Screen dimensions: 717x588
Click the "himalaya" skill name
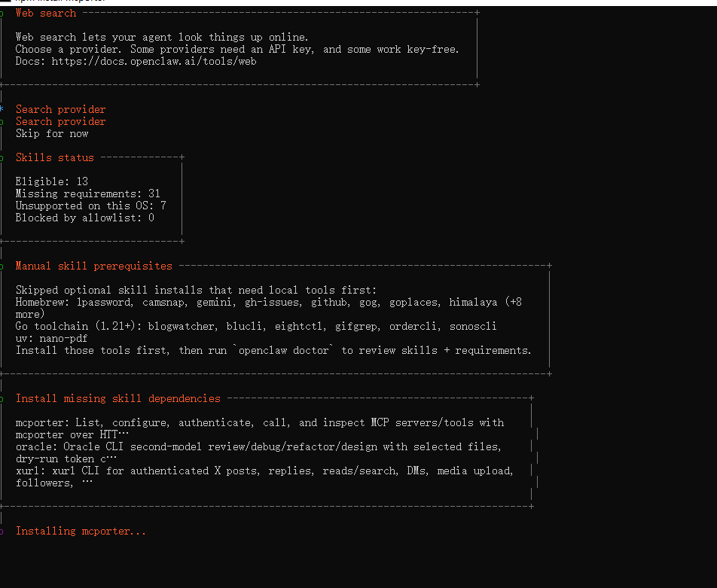pyautogui.click(x=473, y=302)
